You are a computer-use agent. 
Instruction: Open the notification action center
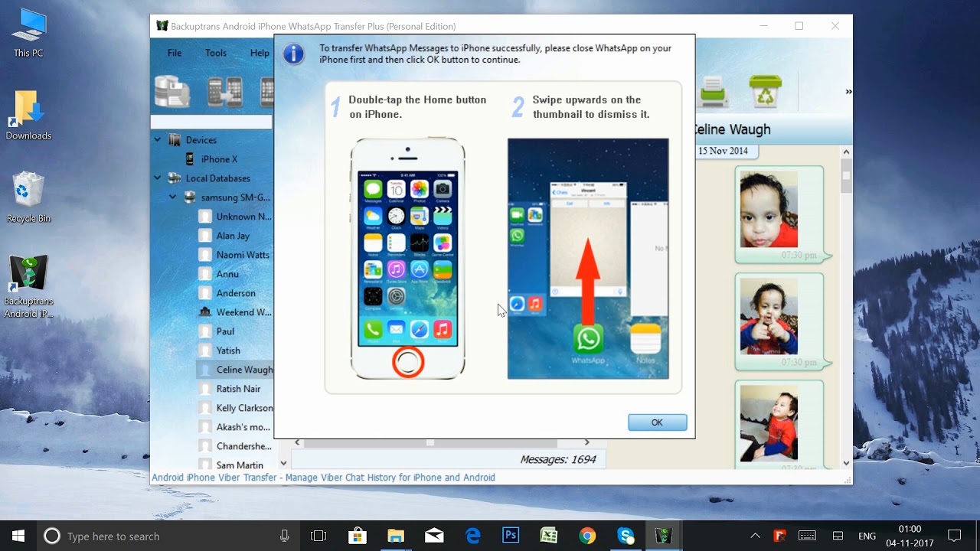tap(954, 536)
